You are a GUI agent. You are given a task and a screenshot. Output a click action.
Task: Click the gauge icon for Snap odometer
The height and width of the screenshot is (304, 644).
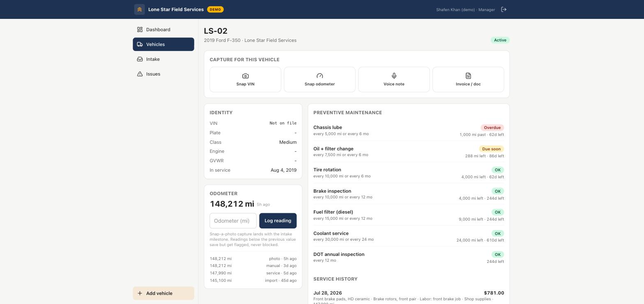tap(320, 76)
